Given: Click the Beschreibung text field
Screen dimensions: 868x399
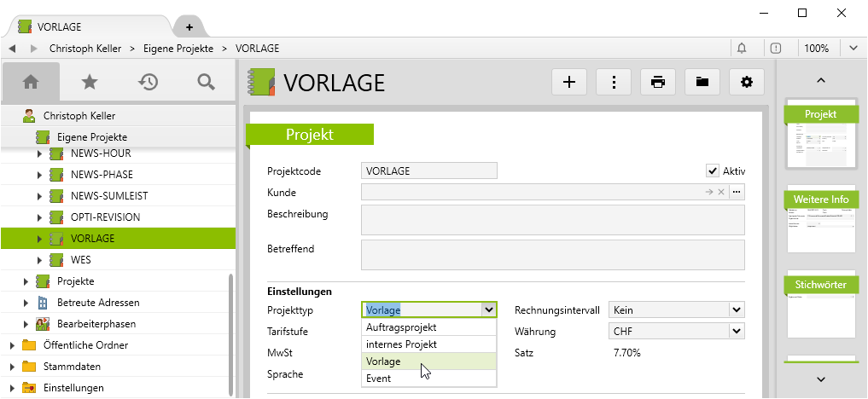Looking at the screenshot, I should (552, 219).
